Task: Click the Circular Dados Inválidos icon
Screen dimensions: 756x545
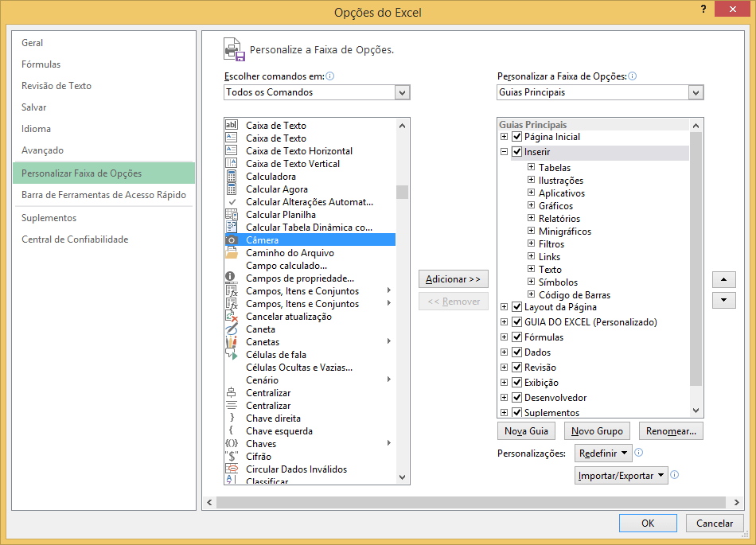Action: pos(232,469)
